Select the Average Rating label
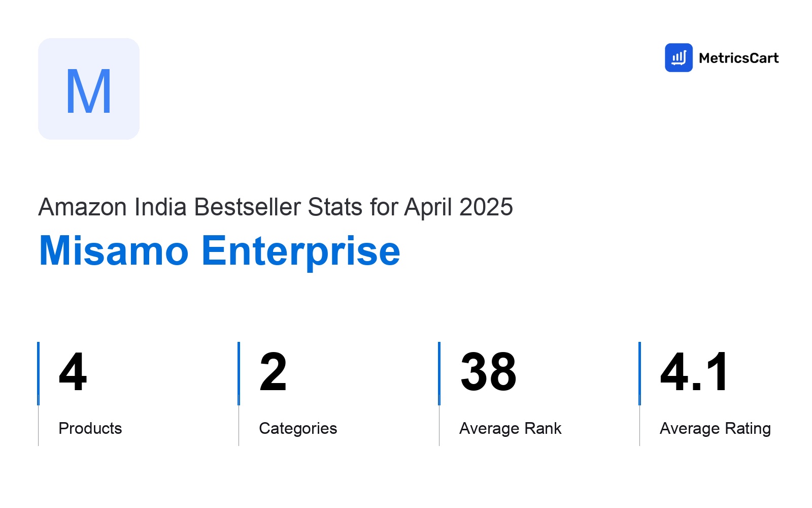 (x=715, y=429)
